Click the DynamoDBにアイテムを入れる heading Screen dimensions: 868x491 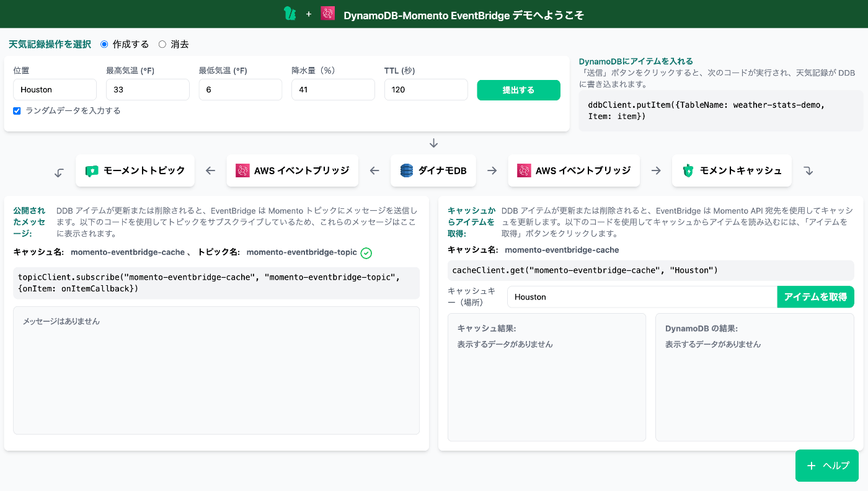636,61
